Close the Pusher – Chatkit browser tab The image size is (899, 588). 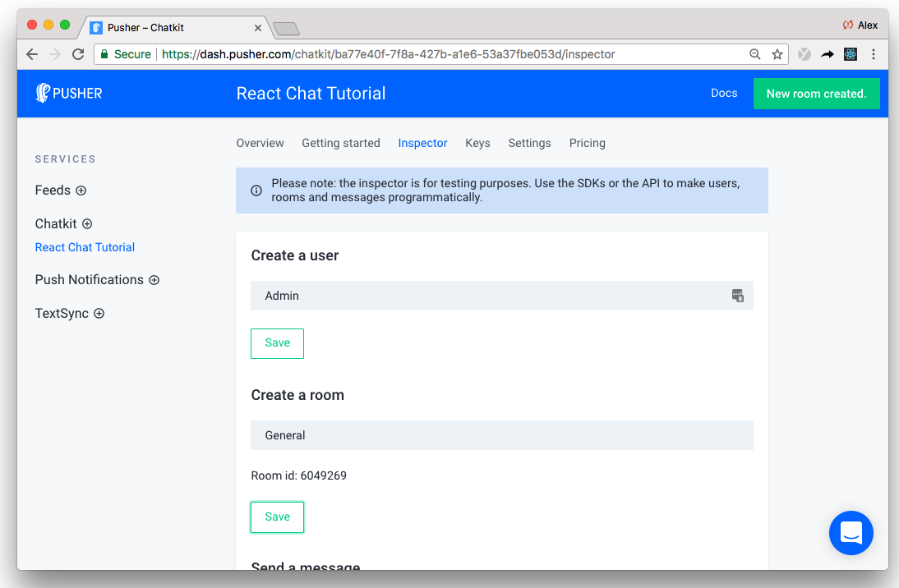coord(258,27)
